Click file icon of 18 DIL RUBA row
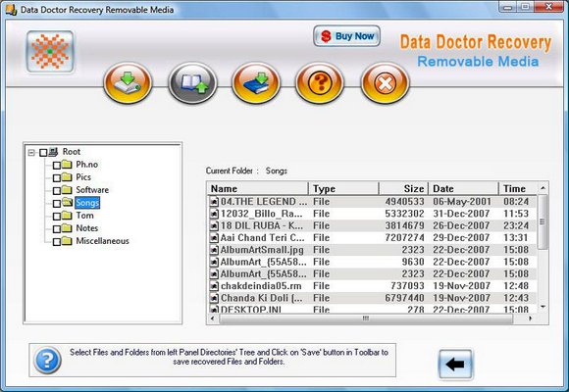Screen dimensions: 569x392 click(x=215, y=226)
